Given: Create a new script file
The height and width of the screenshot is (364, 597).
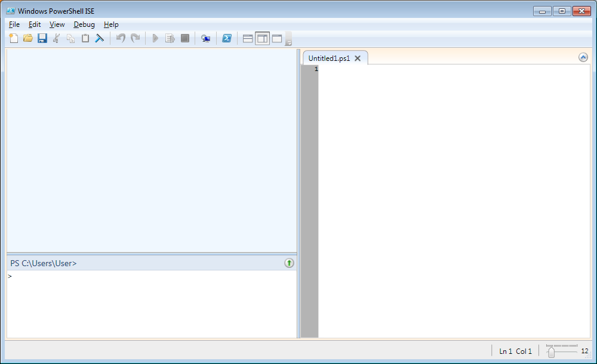Looking at the screenshot, I should coord(14,38).
